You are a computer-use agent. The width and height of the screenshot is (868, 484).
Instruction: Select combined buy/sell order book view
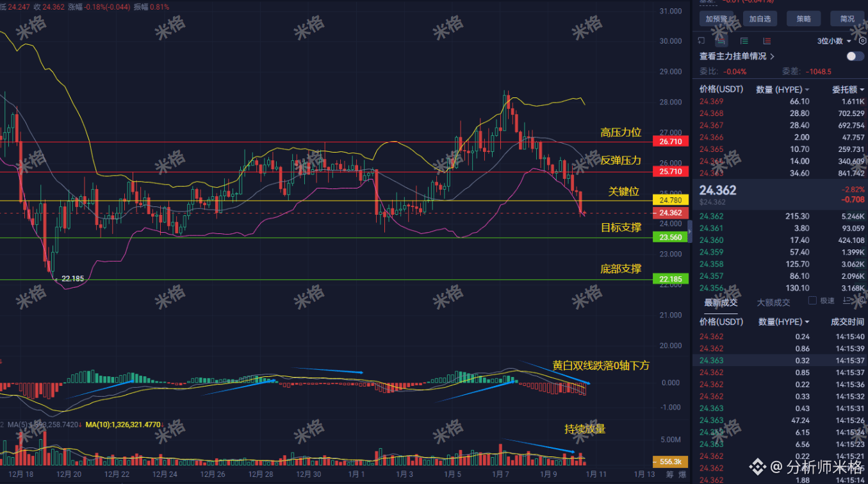[x=722, y=41]
